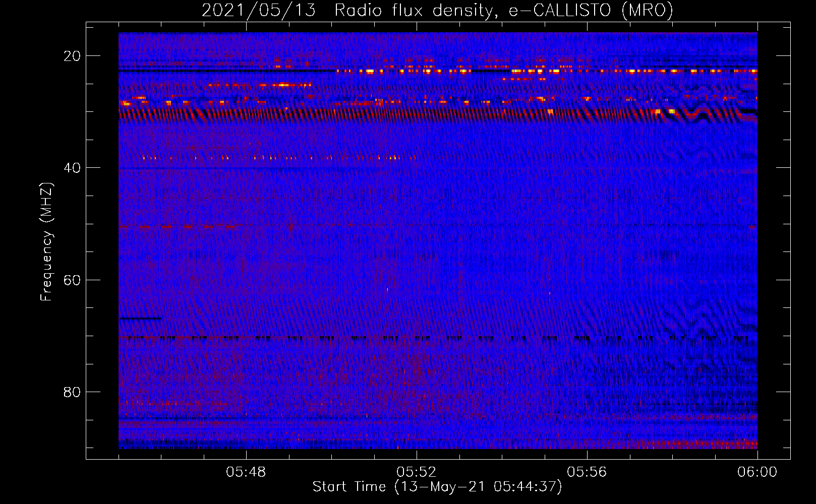Click the 80 frequency tick label
The width and height of the screenshot is (816, 504).
pos(72,392)
